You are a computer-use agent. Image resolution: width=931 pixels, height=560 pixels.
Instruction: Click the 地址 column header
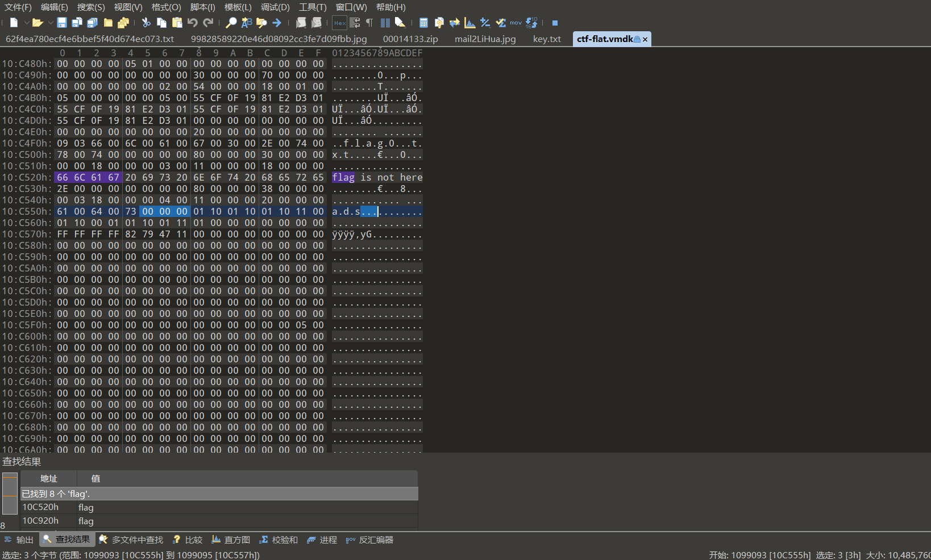click(x=49, y=478)
